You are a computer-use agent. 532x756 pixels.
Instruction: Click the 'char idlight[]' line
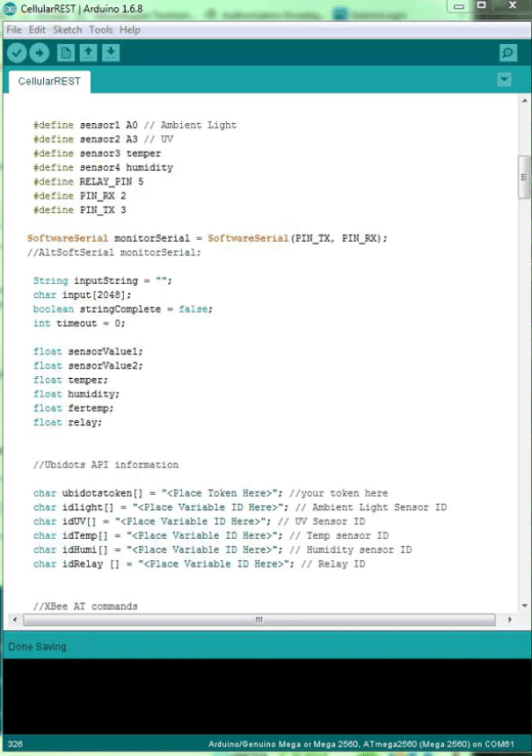[x=240, y=507]
